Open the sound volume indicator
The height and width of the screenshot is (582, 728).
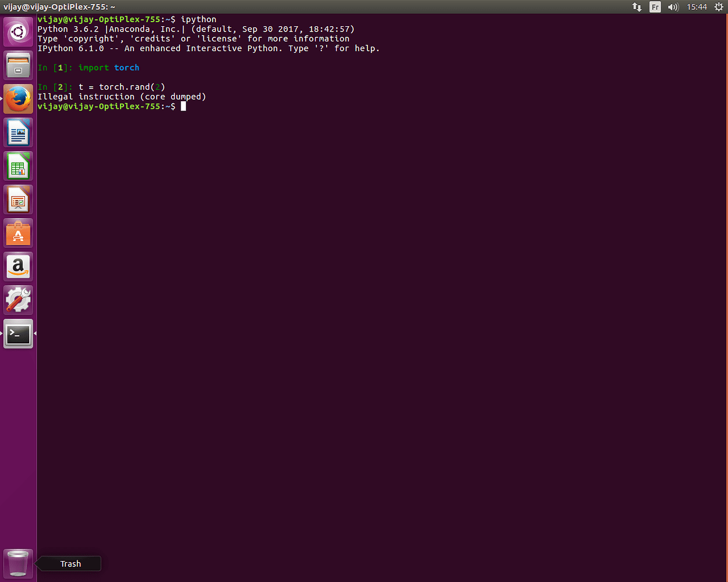pyautogui.click(x=673, y=7)
